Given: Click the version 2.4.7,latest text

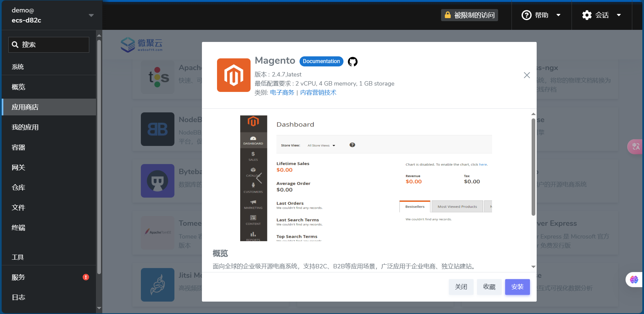Looking at the screenshot, I should pyautogui.click(x=278, y=74).
